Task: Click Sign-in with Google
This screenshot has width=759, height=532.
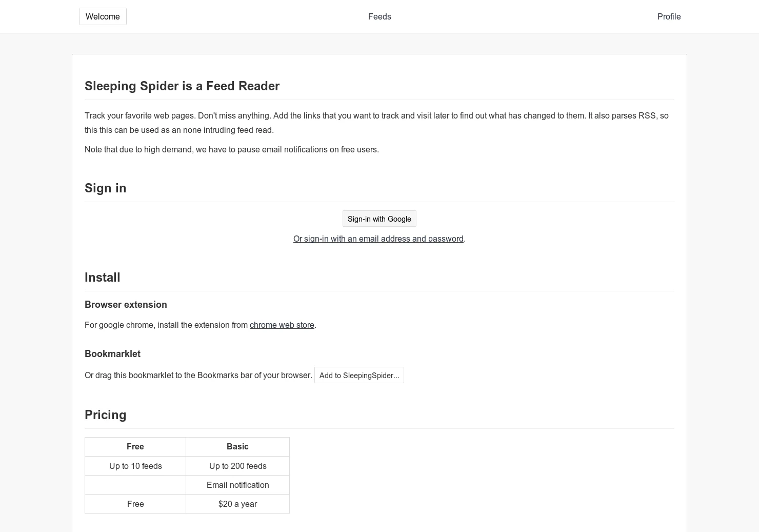Action: (x=379, y=219)
